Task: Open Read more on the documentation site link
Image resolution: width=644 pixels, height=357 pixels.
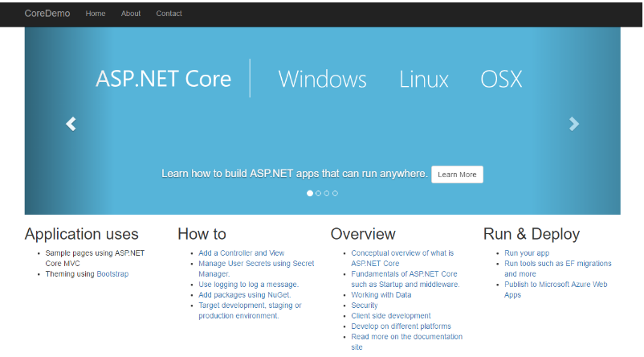Action: pos(406,342)
